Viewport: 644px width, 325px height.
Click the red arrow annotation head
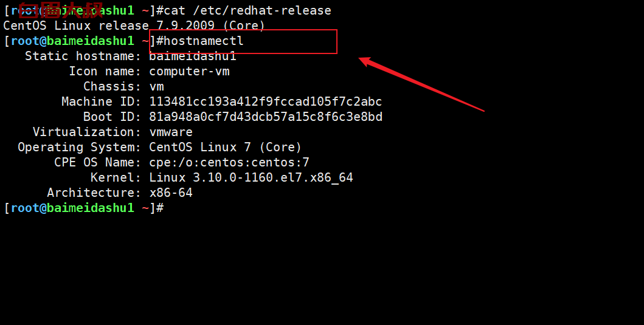[367, 61]
